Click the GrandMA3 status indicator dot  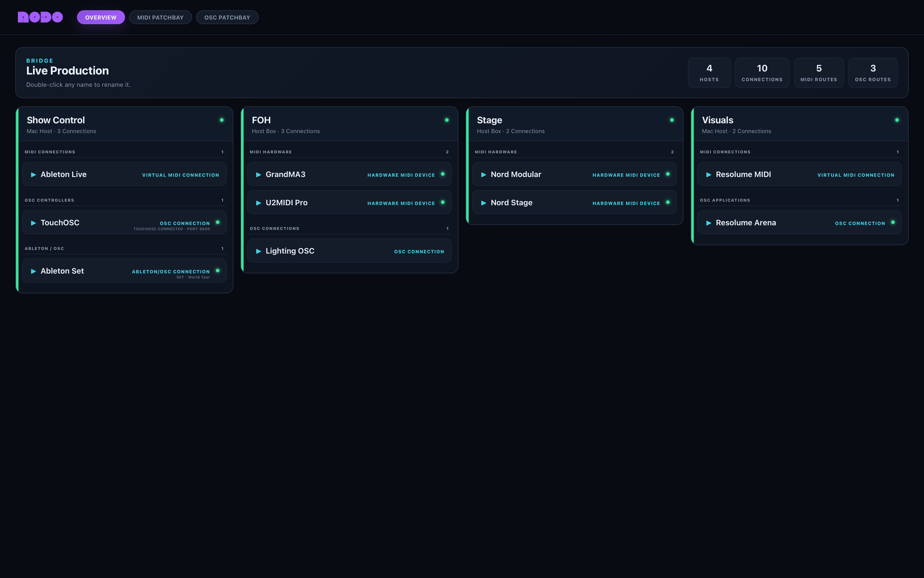point(443,174)
